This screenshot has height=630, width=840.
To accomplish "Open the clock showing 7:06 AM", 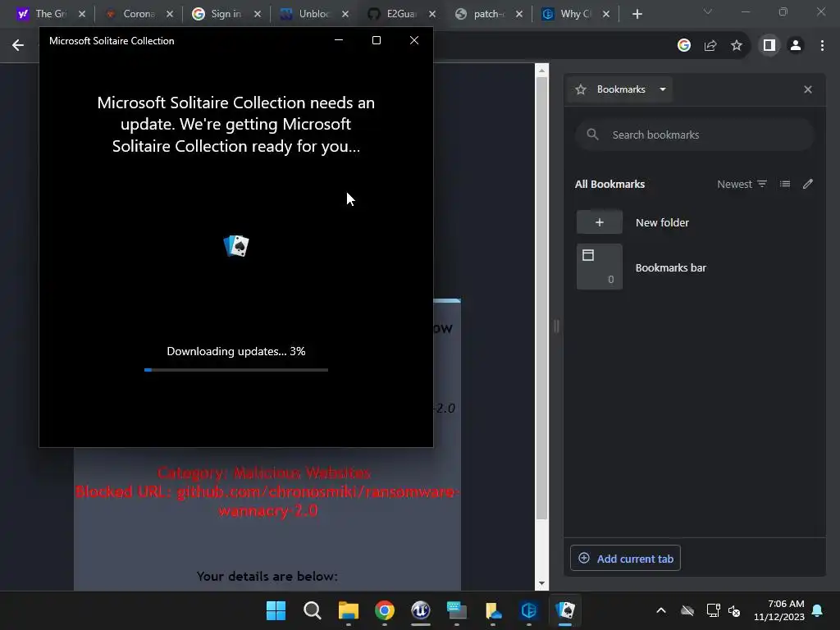I will click(779, 610).
